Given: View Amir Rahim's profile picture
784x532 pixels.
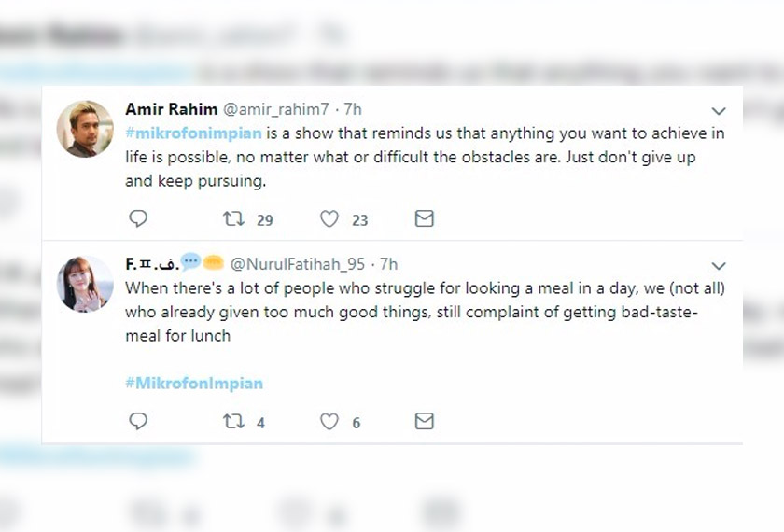Looking at the screenshot, I should point(85,129).
